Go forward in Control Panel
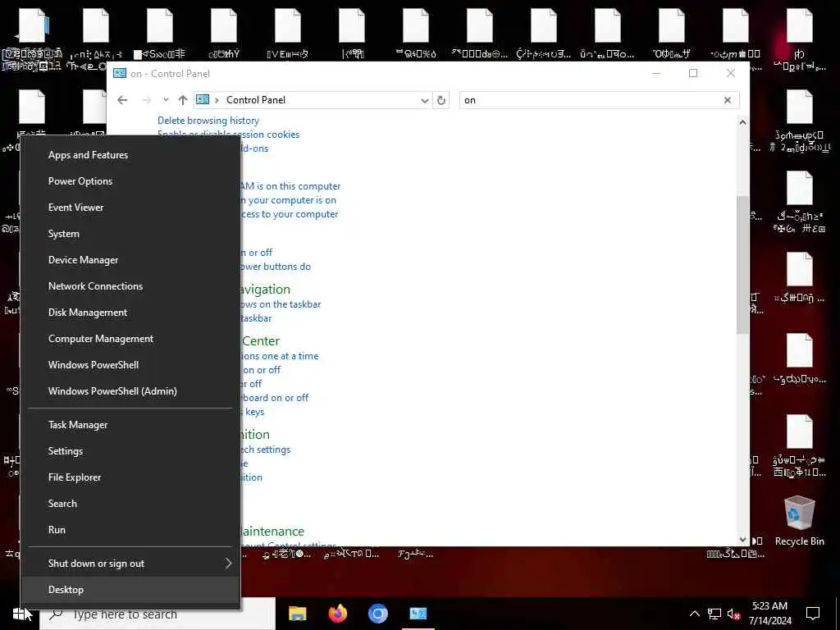This screenshot has width=840, height=630. 146,100
